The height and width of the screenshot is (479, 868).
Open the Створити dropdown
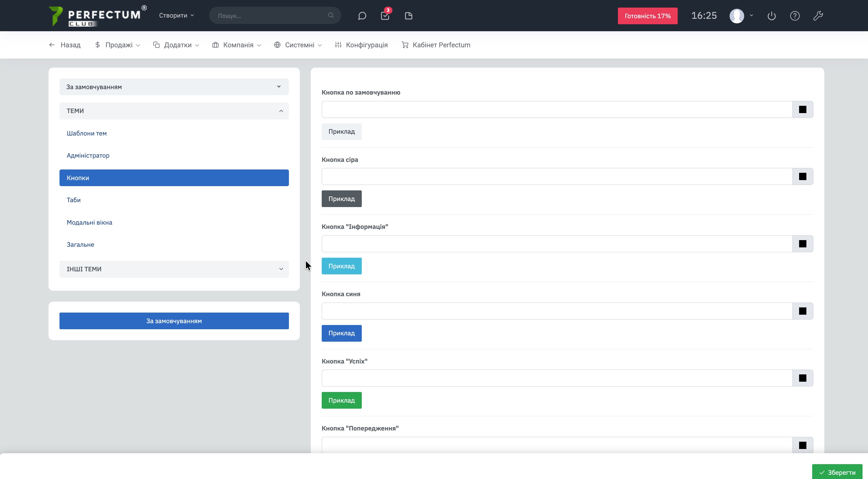click(176, 15)
